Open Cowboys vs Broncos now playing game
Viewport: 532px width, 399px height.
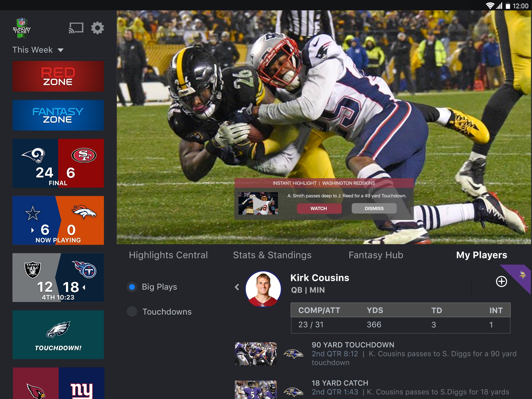click(58, 220)
